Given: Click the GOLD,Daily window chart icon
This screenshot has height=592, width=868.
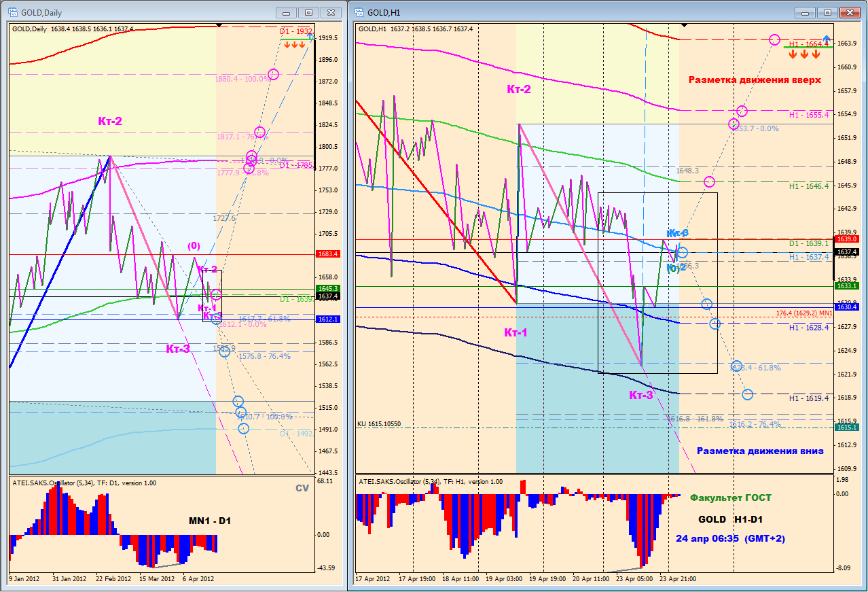Looking at the screenshot, I should [12, 12].
